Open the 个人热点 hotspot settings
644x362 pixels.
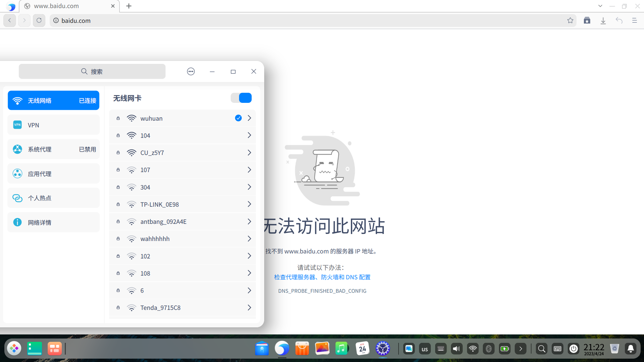click(x=53, y=198)
